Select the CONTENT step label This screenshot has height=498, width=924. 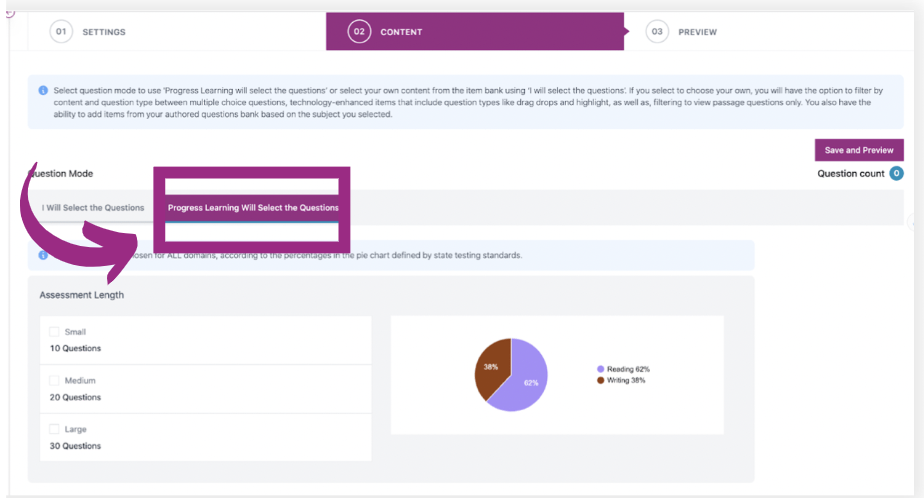click(401, 32)
